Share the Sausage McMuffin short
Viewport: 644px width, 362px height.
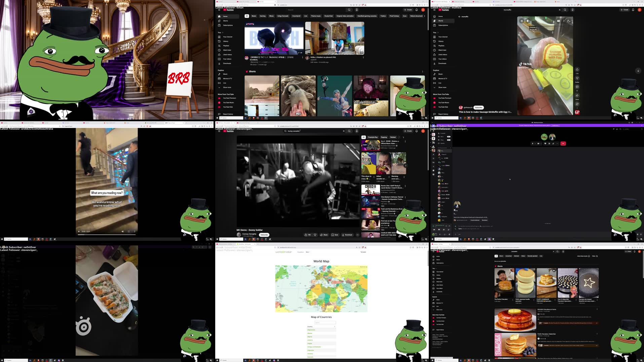577,96
